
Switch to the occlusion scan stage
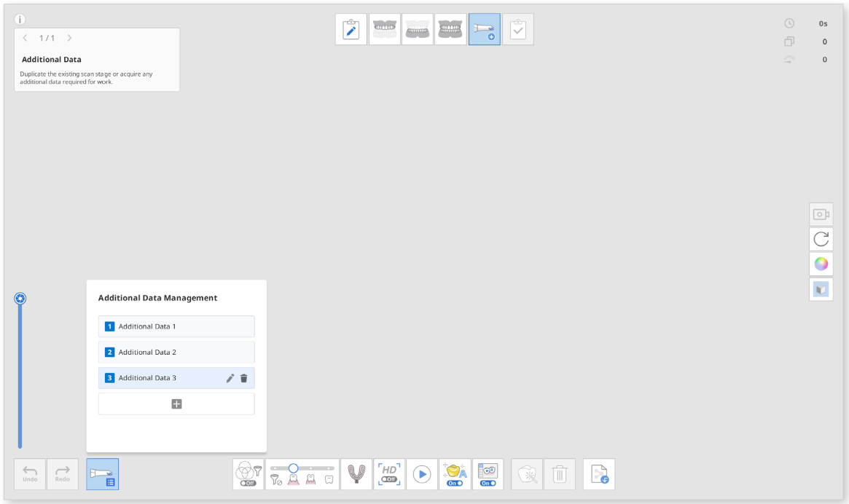[x=450, y=29]
